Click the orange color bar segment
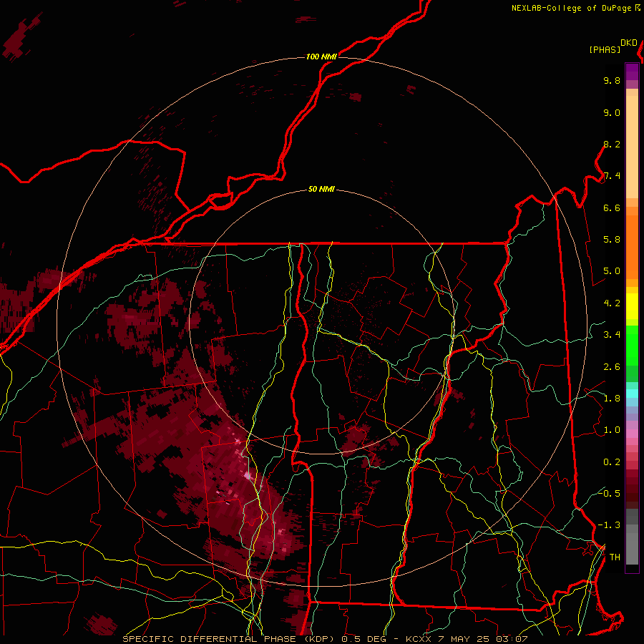The image size is (644, 644). 632,248
